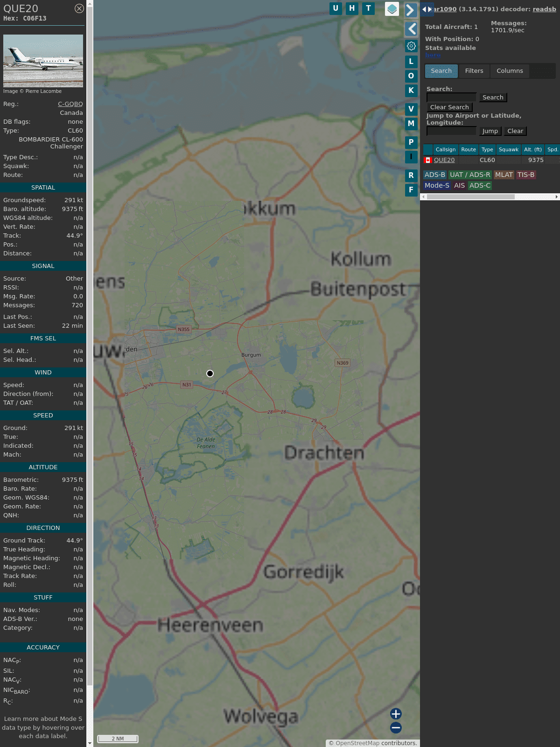
Task: Click the Hex: C06F13 text
Action: pyautogui.click(x=25, y=19)
